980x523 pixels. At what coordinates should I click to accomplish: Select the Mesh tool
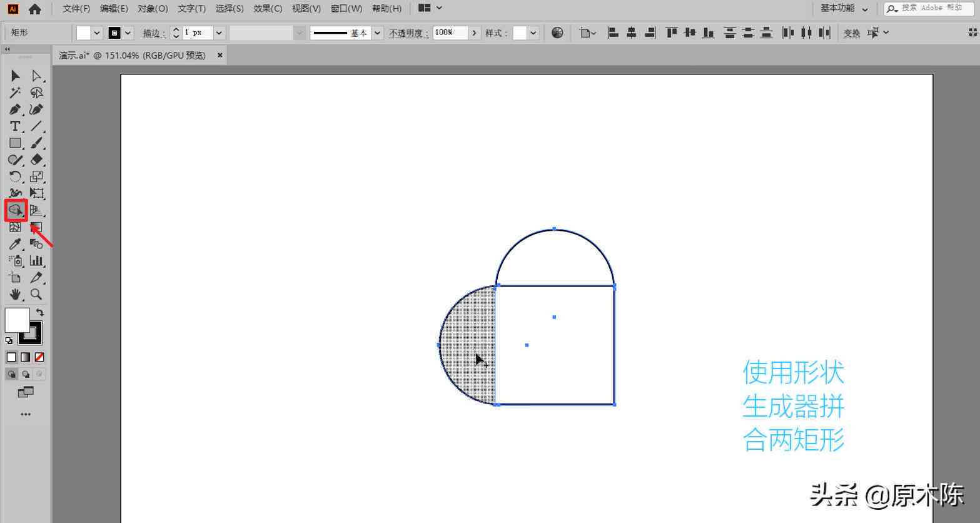pyautogui.click(x=16, y=227)
